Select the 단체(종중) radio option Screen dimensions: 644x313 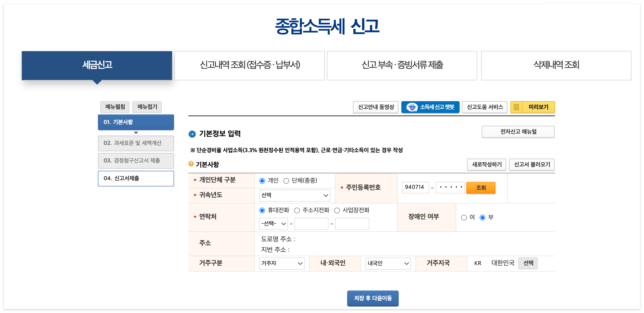286,180
